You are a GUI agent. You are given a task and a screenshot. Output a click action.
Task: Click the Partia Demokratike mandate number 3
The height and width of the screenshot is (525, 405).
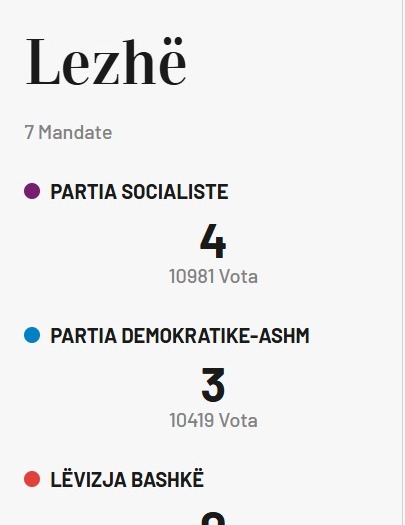pyautogui.click(x=213, y=385)
